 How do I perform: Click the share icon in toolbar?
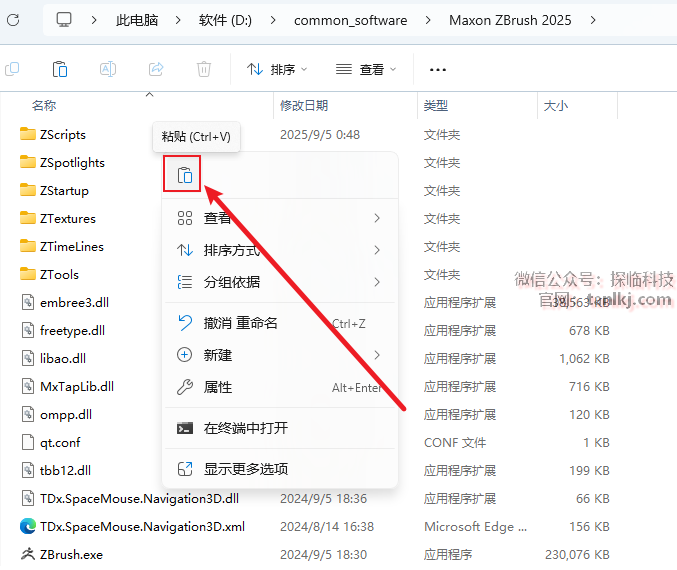(x=156, y=69)
